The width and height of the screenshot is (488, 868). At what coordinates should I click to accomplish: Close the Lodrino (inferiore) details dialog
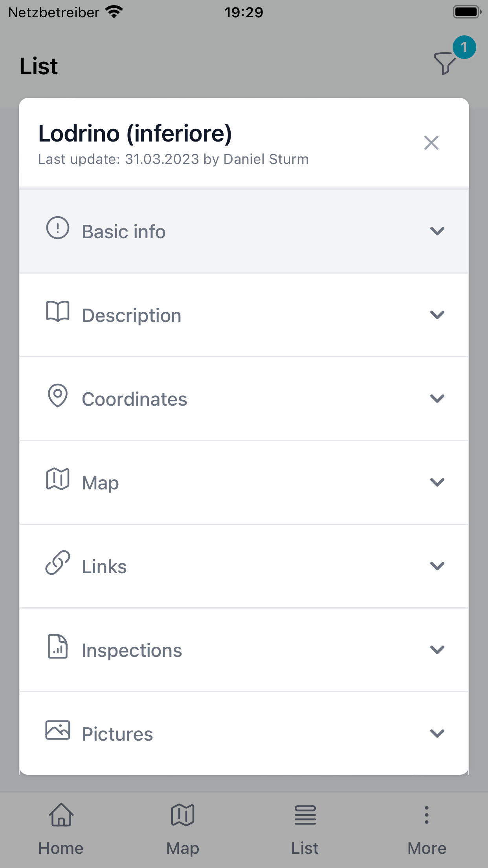click(x=431, y=143)
